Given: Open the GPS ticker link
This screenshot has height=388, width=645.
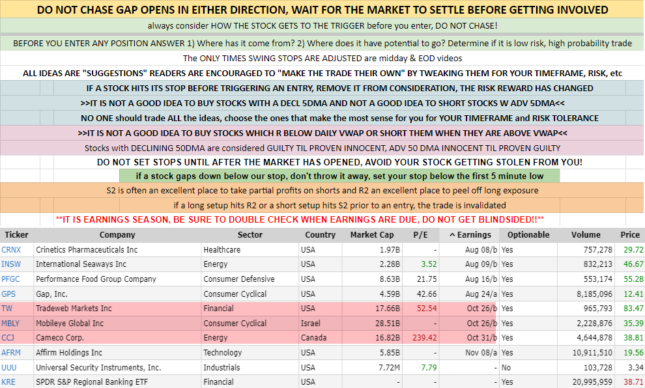Looking at the screenshot, I should click(x=9, y=294).
